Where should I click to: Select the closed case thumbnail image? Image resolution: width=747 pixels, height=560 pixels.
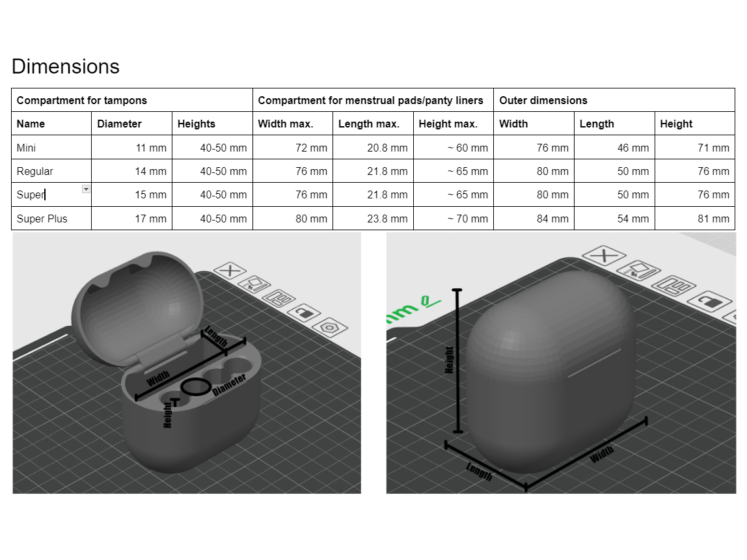coord(561,363)
